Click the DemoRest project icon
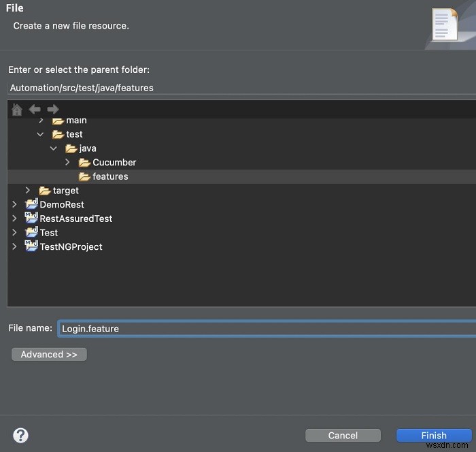 31,204
